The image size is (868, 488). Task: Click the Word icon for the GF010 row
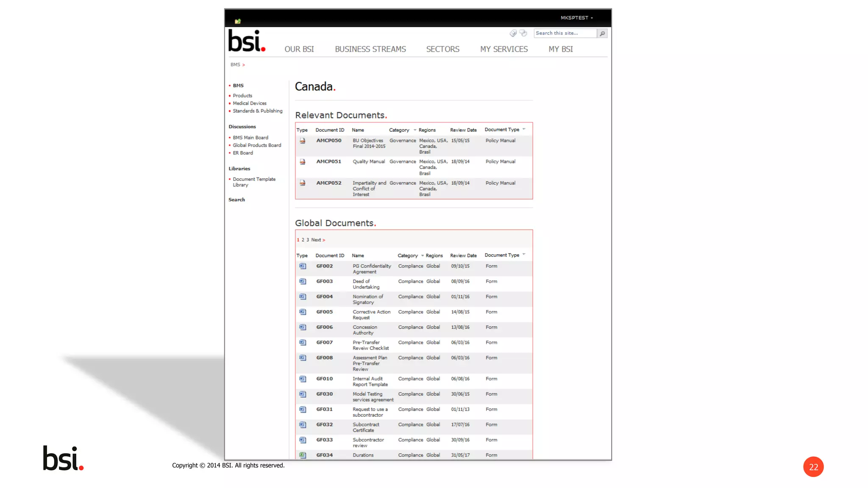point(303,379)
